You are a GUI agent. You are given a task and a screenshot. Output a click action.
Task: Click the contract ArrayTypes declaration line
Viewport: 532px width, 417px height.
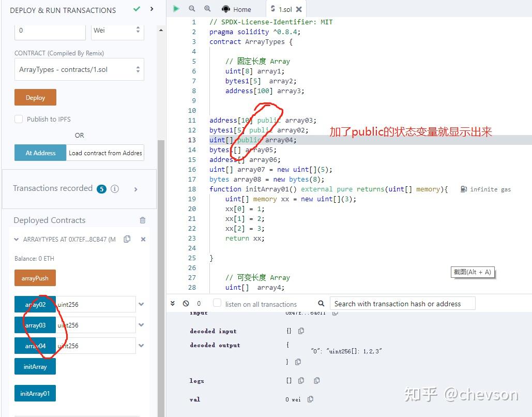coord(251,42)
